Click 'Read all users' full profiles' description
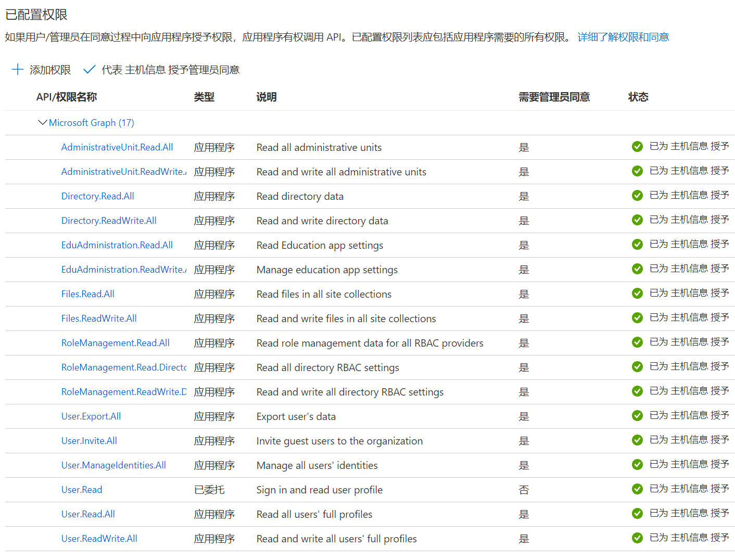Screen dimensions: 735x560 point(314,514)
